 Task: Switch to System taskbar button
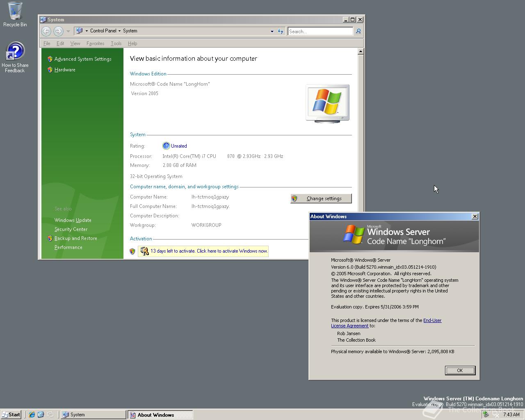click(x=94, y=415)
